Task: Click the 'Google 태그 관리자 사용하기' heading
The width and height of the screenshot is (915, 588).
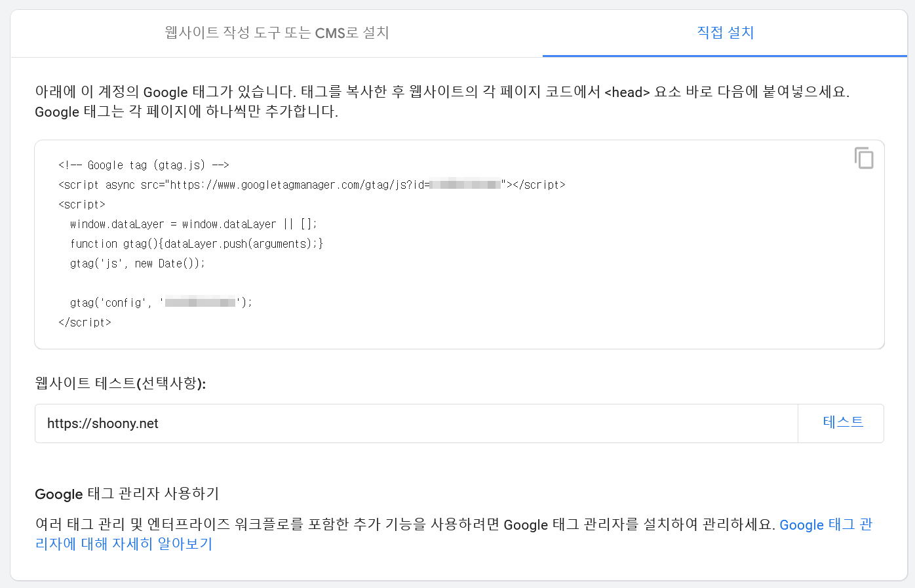Action: coord(127,494)
